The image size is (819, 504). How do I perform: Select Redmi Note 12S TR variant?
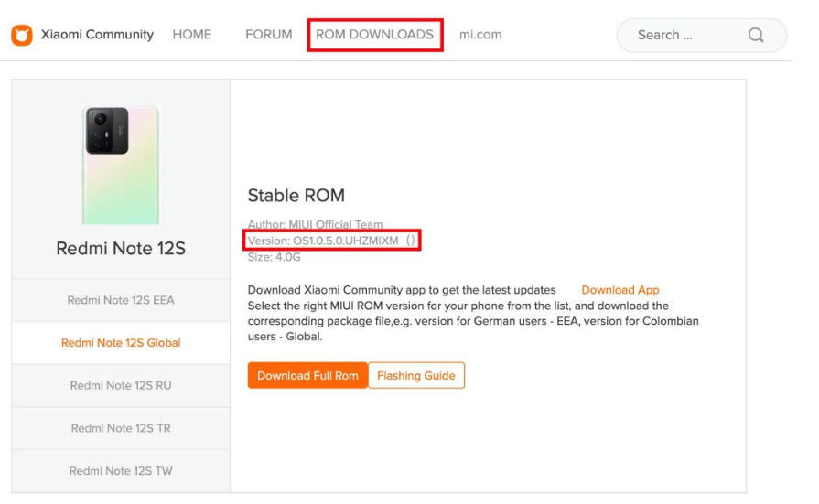point(121,428)
